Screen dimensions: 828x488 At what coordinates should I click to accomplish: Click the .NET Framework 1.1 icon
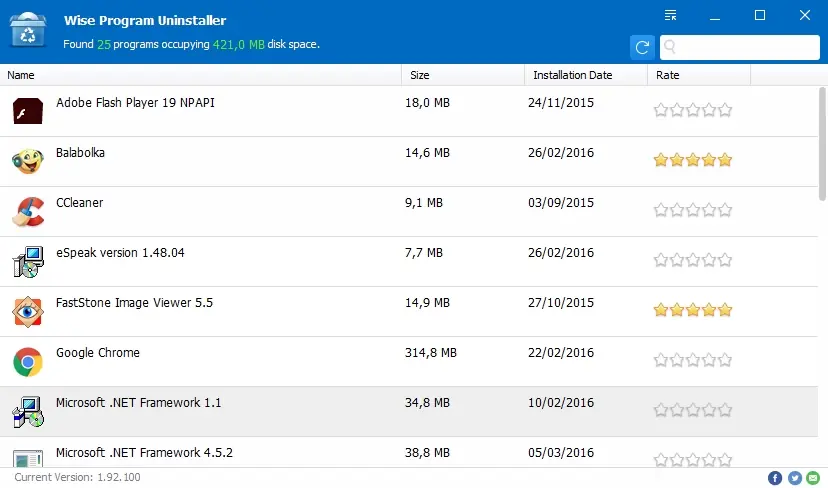(x=28, y=412)
